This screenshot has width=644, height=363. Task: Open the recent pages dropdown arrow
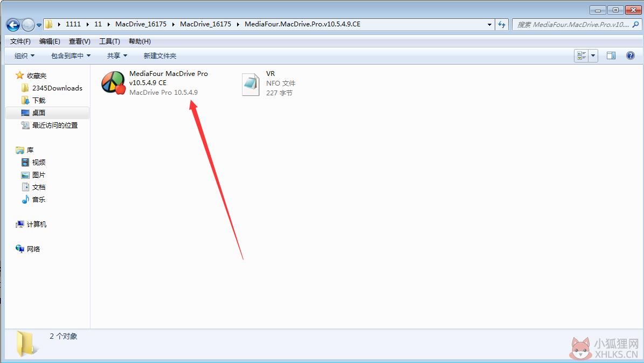[39, 25]
